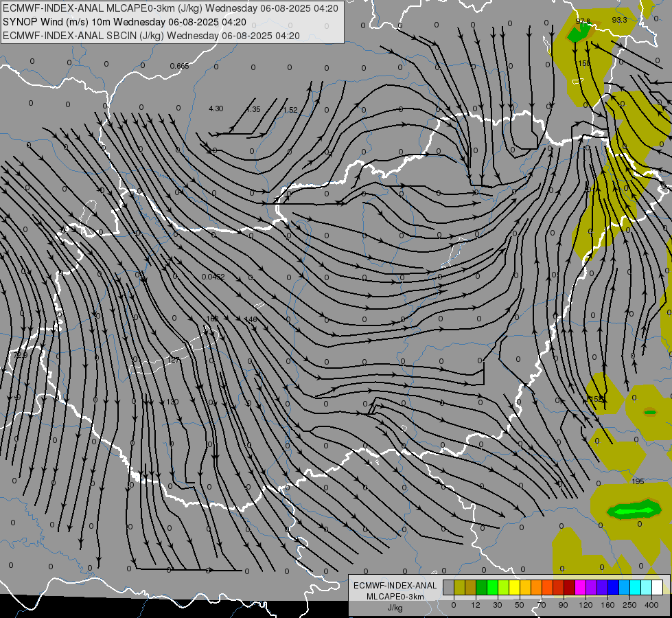Click the map value '162'
Viewport: 672px width, 618px height.
tap(212, 319)
